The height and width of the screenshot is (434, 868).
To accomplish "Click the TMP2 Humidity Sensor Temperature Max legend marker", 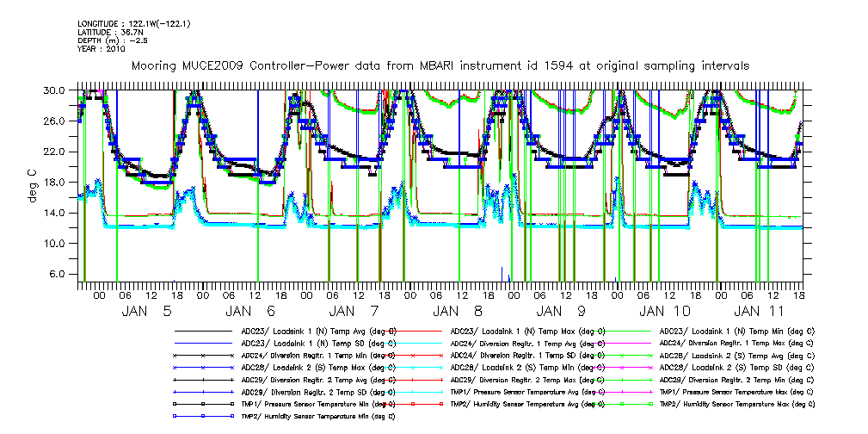I will click(x=625, y=403).
